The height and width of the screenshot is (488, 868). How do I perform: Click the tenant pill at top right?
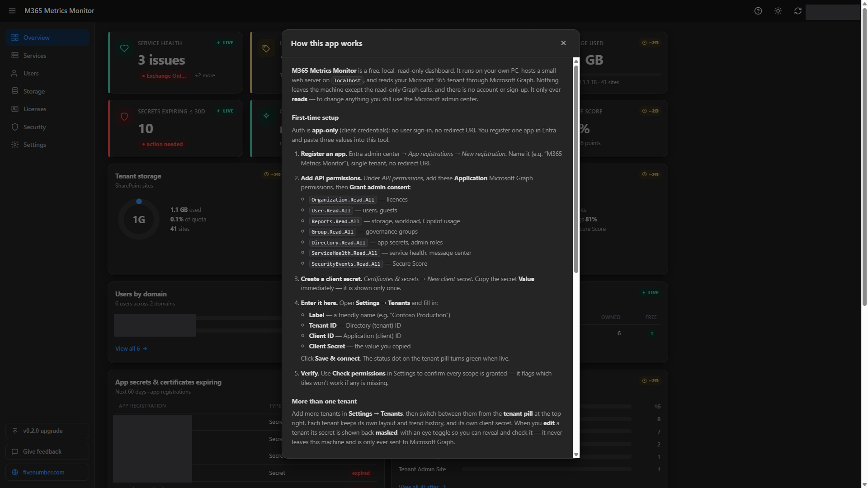pos(832,12)
